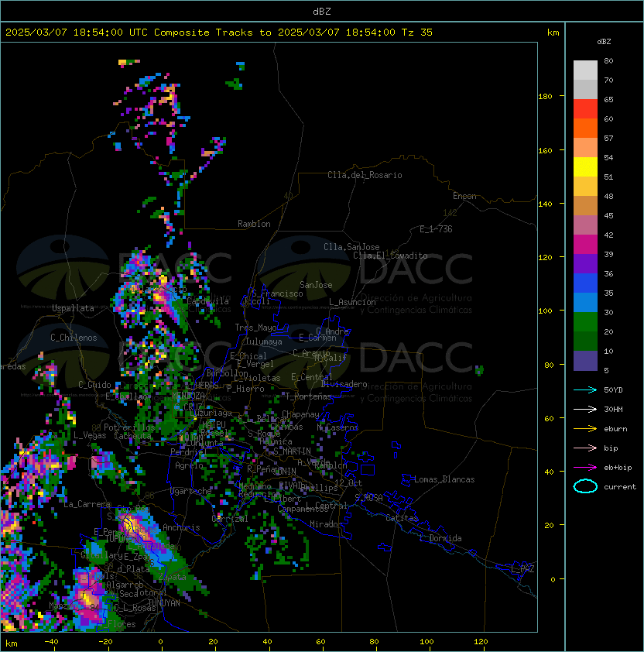The image size is (644, 652).
Task: Click the 'Clla.del_Rosario' map label
Action: (365, 175)
